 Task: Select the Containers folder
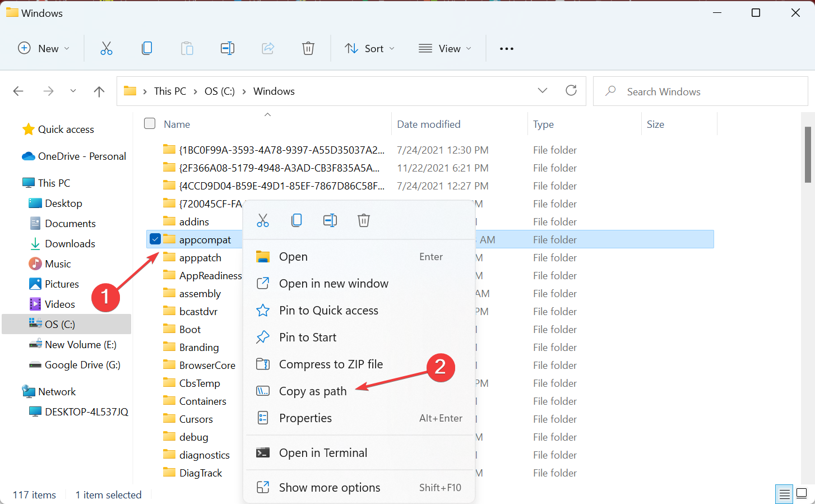click(202, 401)
